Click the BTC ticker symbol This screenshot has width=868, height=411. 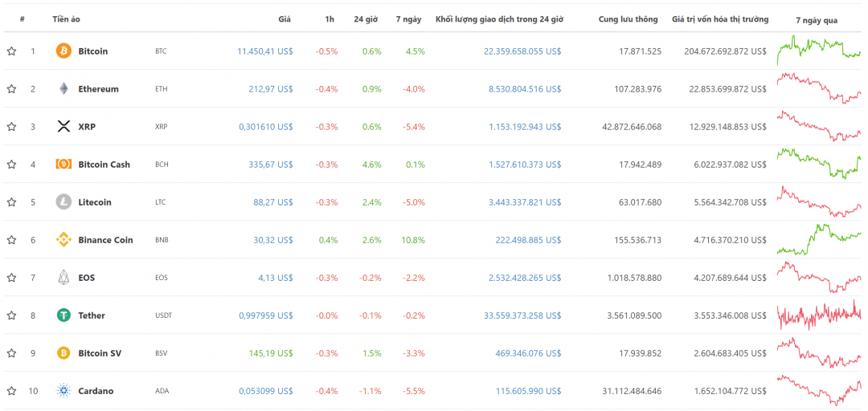(x=161, y=51)
